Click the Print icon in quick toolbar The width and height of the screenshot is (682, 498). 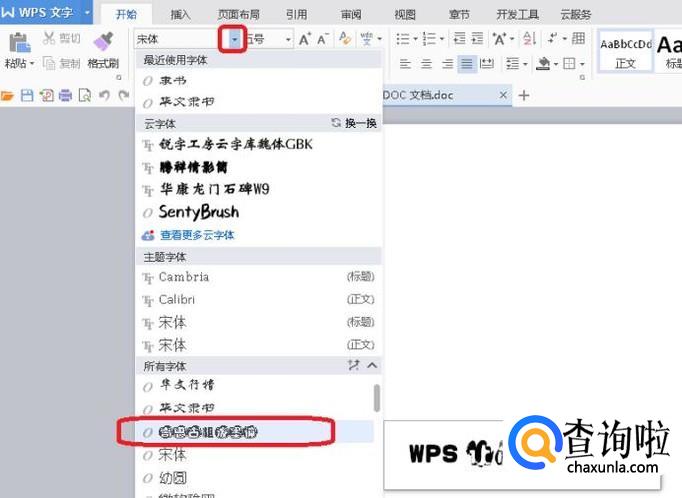click(x=65, y=95)
